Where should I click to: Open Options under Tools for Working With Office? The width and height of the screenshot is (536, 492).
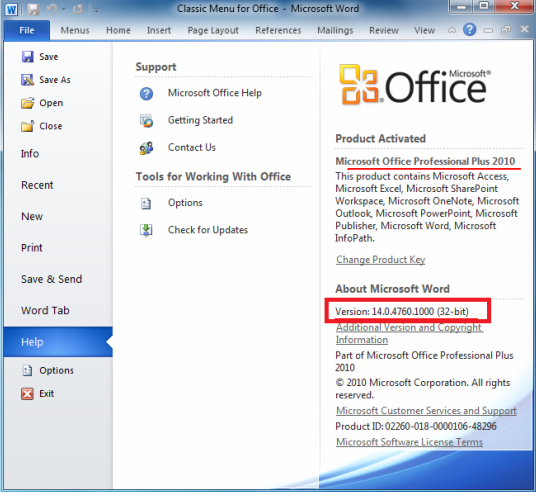(x=185, y=203)
